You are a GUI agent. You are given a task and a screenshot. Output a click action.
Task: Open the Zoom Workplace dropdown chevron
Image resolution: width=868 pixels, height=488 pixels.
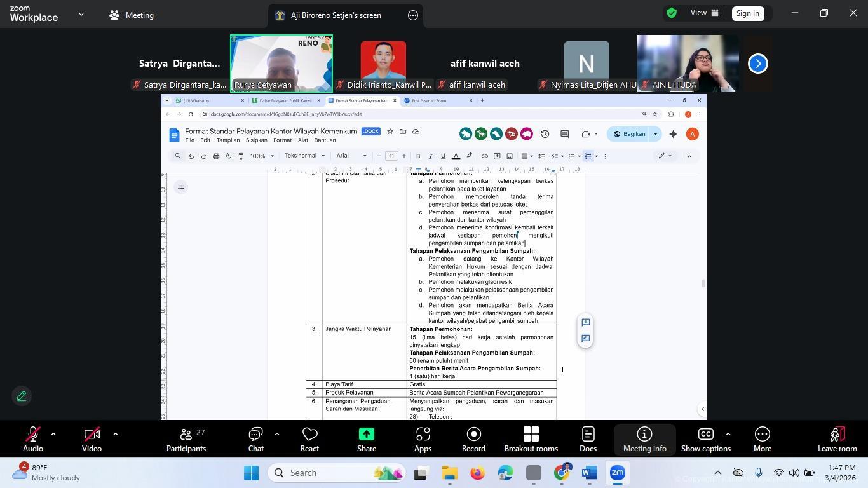[81, 14]
